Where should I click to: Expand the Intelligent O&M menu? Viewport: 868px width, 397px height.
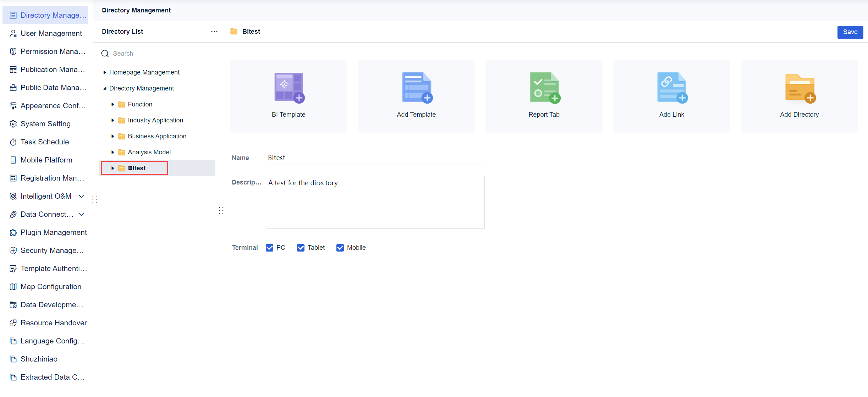[x=81, y=196]
